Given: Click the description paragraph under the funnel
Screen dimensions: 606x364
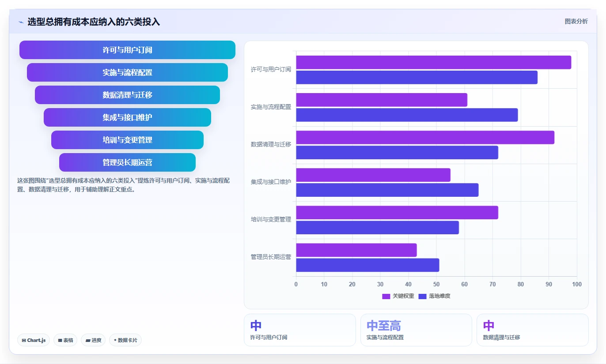Looking at the screenshot, I should [x=123, y=185].
